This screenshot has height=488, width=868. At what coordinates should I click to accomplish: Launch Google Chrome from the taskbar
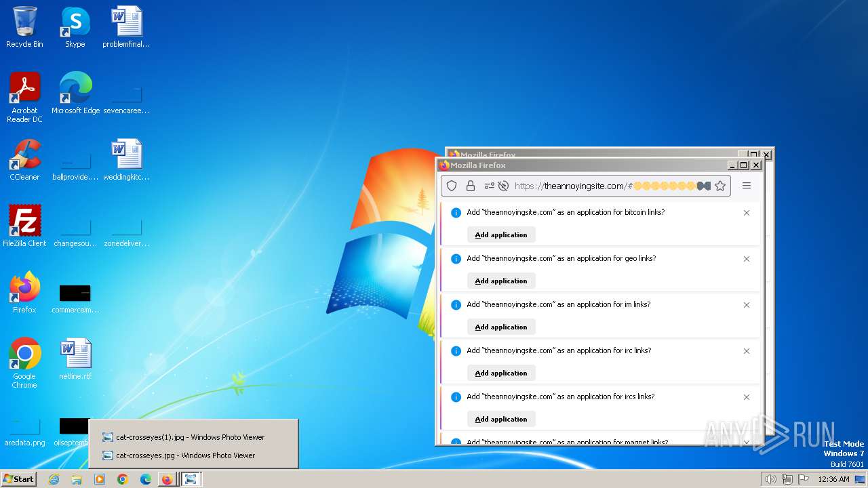[x=123, y=479]
